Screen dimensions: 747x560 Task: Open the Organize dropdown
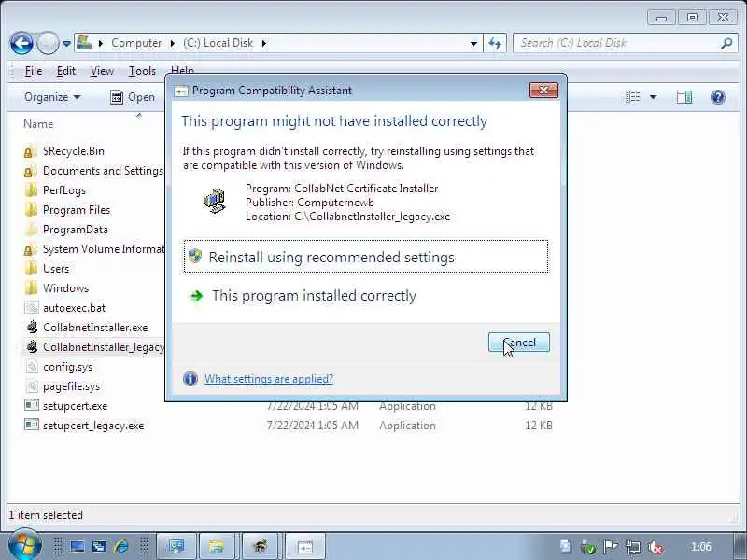tap(52, 97)
